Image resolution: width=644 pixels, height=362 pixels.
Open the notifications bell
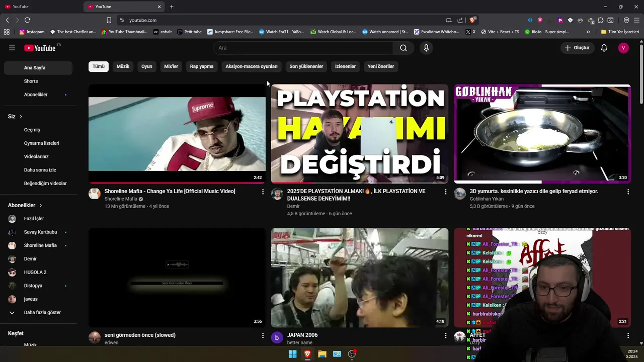[x=604, y=48]
